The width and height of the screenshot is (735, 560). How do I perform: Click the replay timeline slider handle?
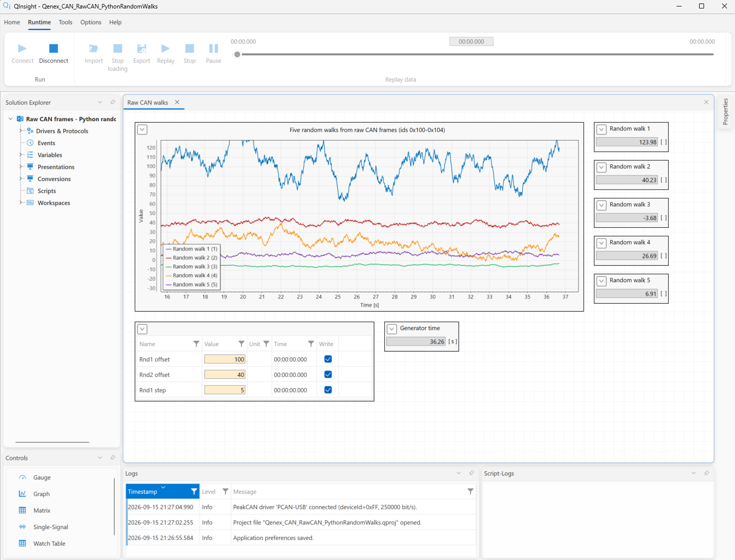point(237,54)
